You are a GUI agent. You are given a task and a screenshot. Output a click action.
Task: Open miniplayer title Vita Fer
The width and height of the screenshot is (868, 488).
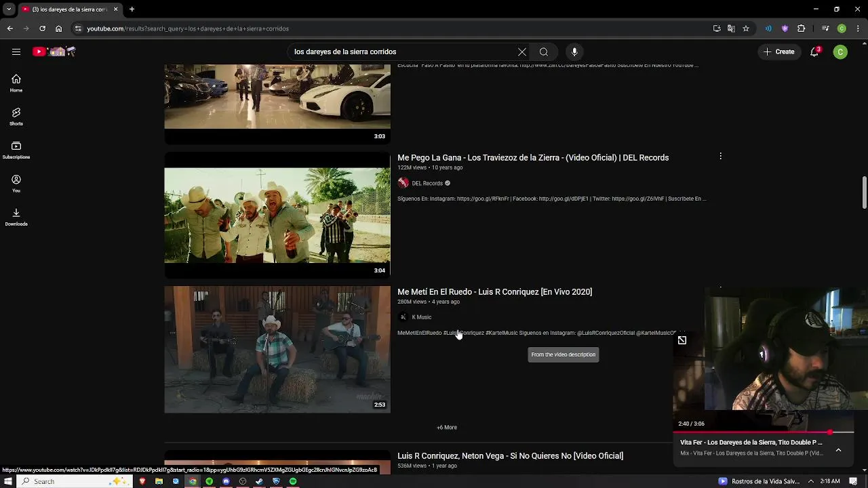751,443
